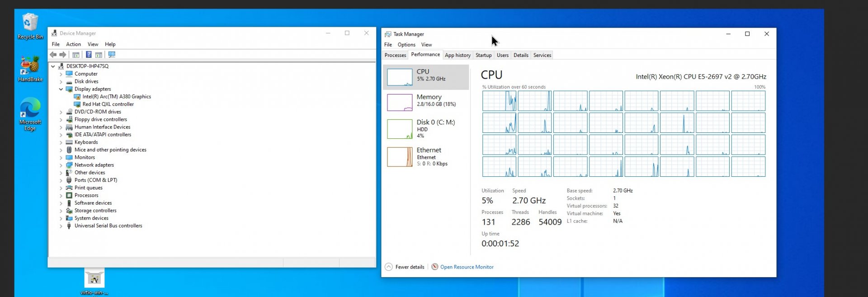The width and height of the screenshot is (868, 297).
Task: Expand the Ports (COM & LPT) category
Action: click(x=61, y=180)
